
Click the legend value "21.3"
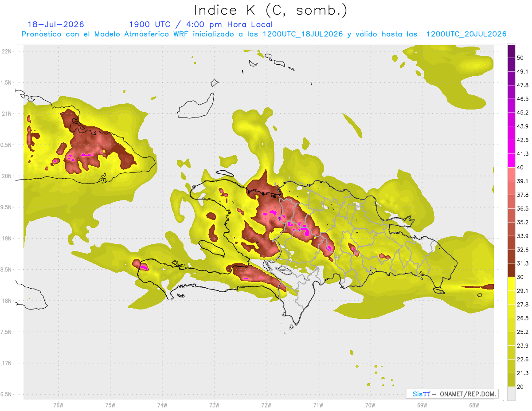pos(523,373)
